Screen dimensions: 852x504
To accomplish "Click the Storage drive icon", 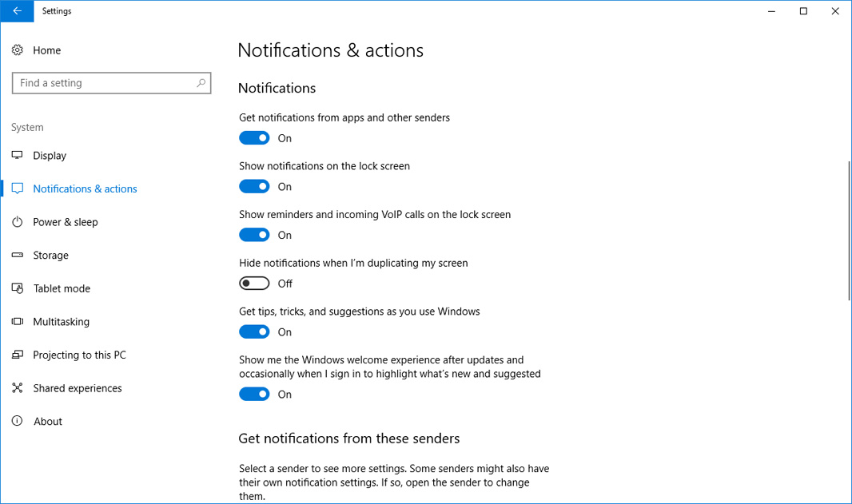I will click(x=18, y=255).
